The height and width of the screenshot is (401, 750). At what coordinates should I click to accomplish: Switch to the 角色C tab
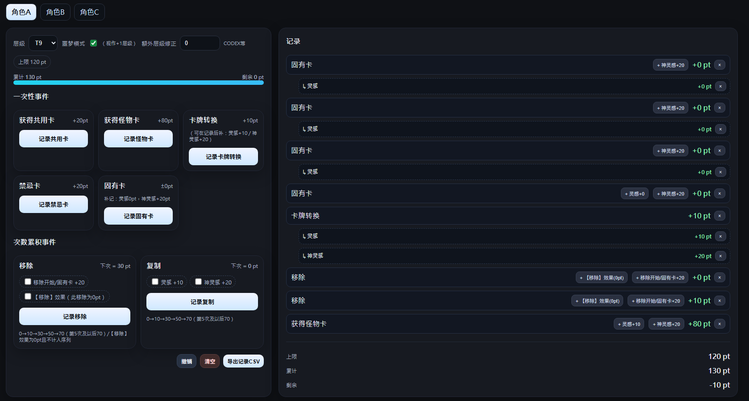pyautogui.click(x=88, y=12)
